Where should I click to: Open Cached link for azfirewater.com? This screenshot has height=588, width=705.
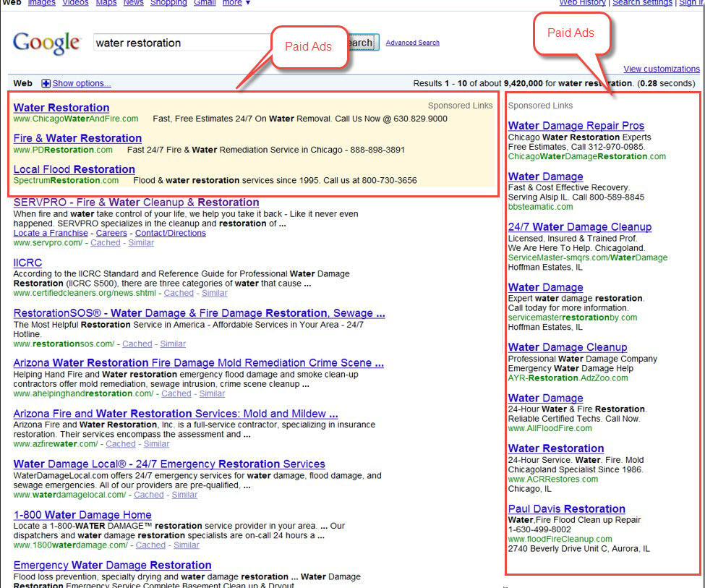coord(121,444)
